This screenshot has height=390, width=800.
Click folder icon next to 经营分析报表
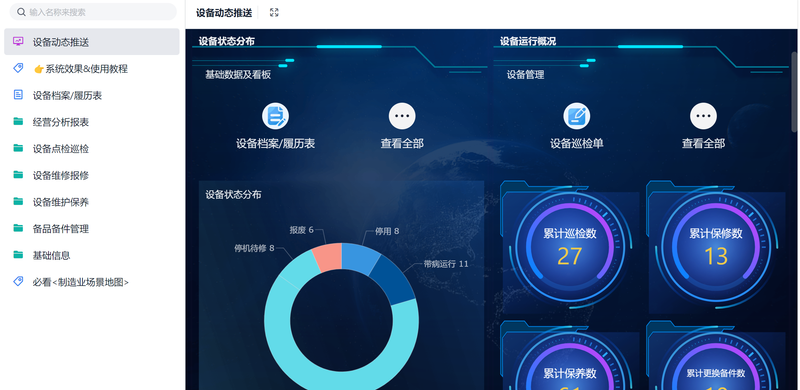pyautogui.click(x=18, y=121)
